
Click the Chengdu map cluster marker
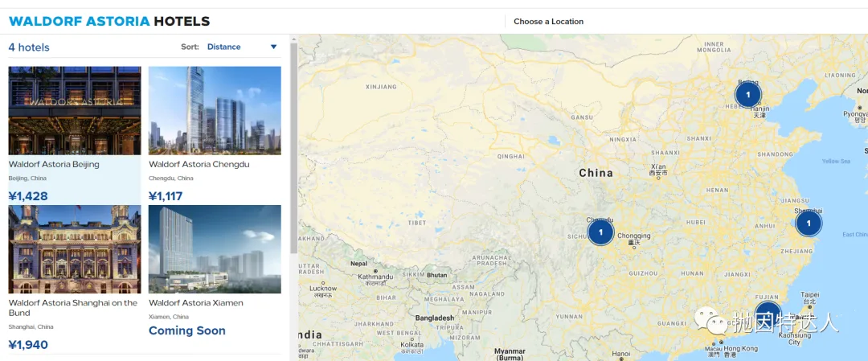point(600,232)
